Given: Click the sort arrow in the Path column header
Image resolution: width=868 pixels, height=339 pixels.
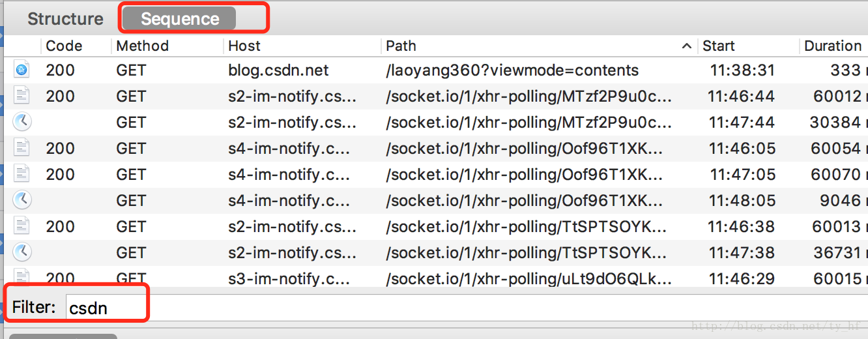Looking at the screenshot, I should [686, 46].
